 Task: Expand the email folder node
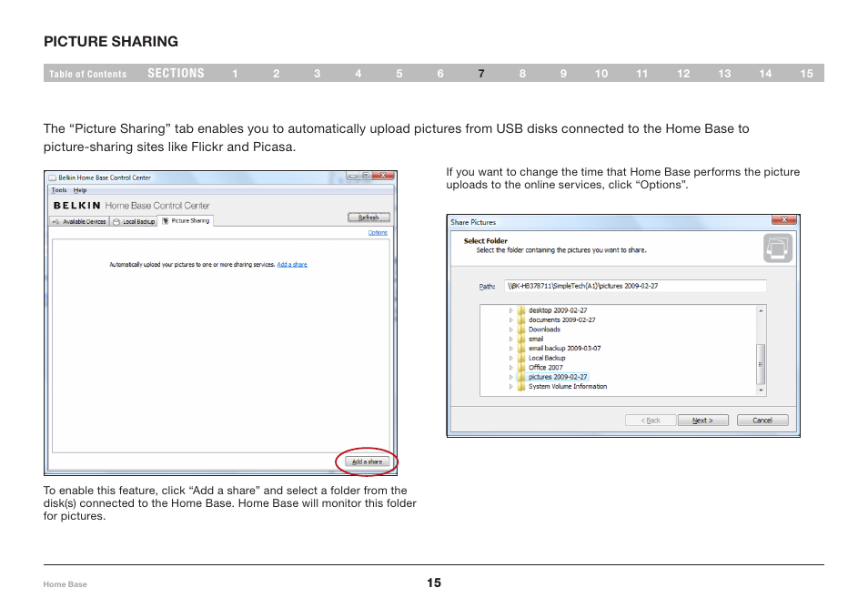511,339
